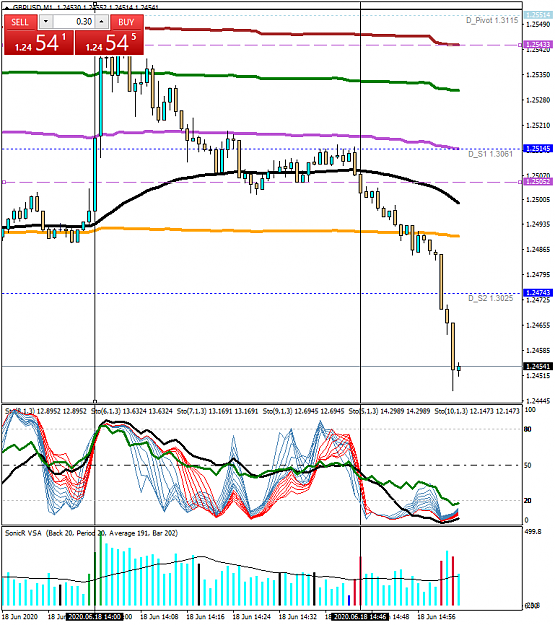Click the 18 Jun 14:32 time axis label
The height and width of the screenshot is (625, 555).
tap(298, 617)
